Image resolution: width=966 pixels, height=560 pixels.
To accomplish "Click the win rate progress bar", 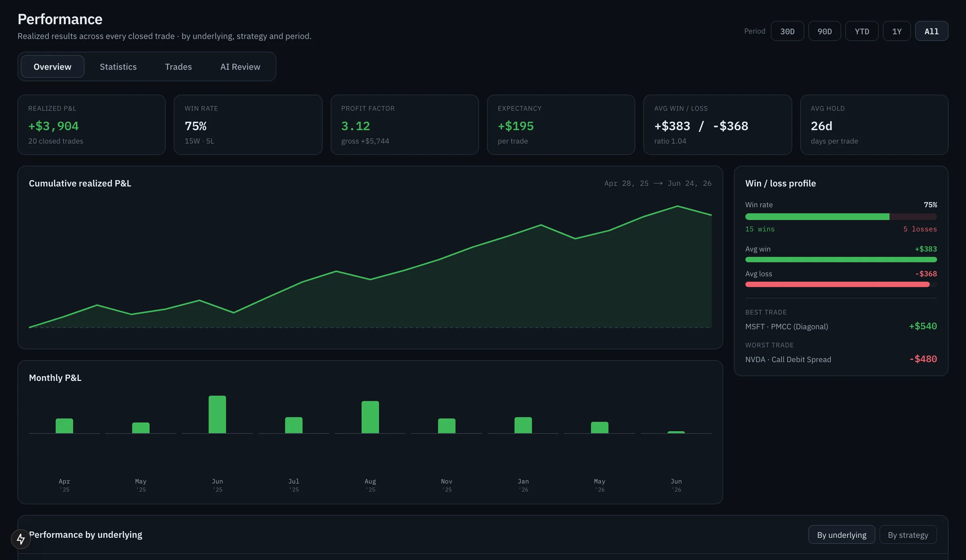I will [841, 217].
